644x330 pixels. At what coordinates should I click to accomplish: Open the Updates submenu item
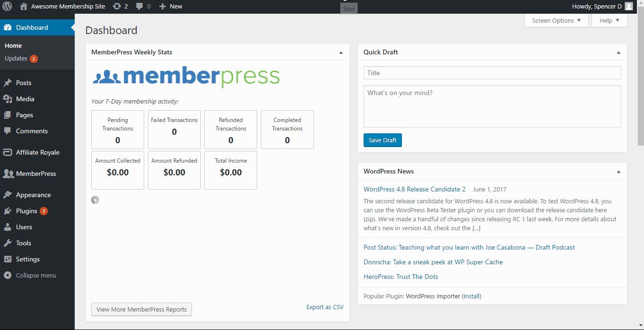point(16,59)
